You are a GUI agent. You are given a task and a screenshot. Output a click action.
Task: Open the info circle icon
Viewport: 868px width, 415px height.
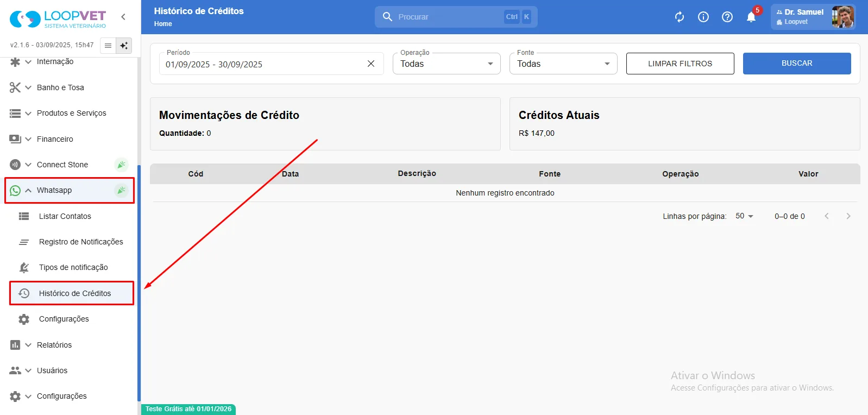click(703, 17)
